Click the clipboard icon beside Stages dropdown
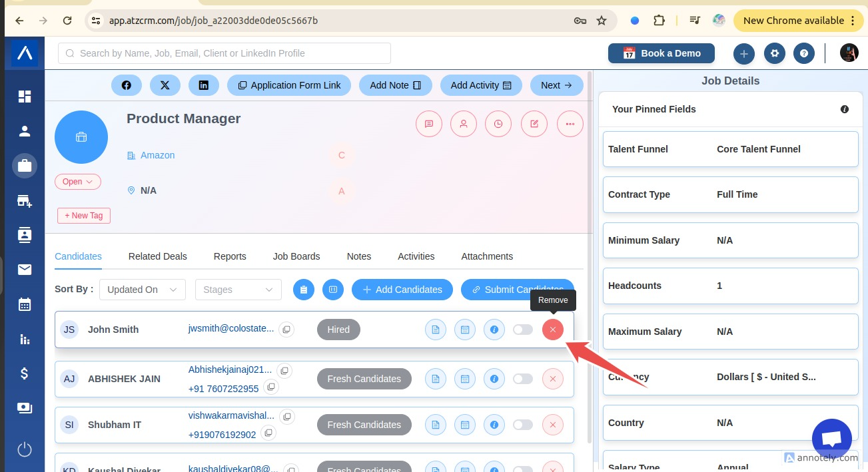Screen dimensions: 868x472 click(x=304, y=290)
